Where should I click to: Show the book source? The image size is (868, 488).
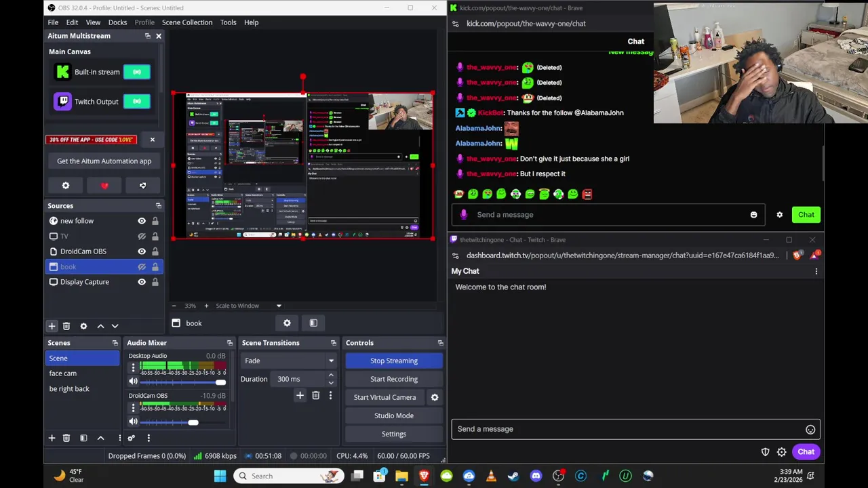coord(142,267)
